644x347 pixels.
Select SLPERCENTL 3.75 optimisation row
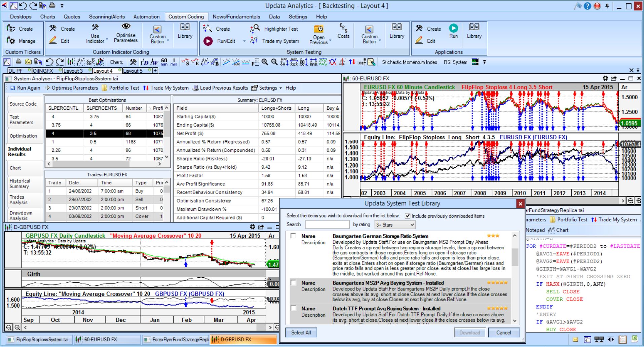pyautogui.click(x=104, y=125)
